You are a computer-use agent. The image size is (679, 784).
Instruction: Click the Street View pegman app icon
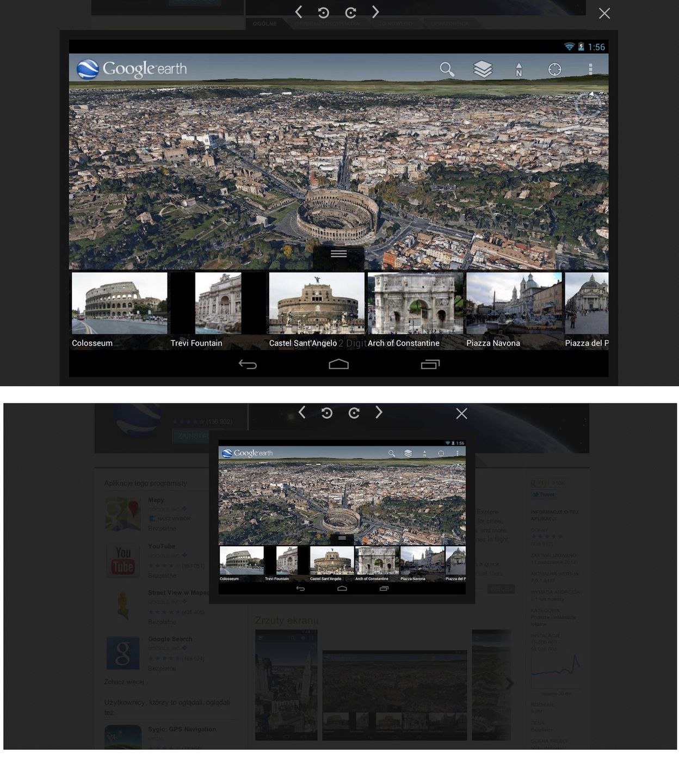coord(124,606)
